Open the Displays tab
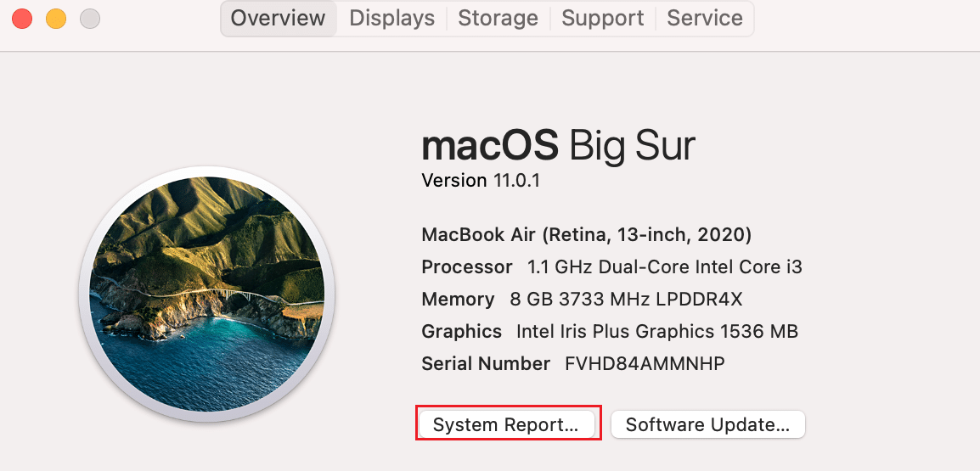Viewport: 980px width, 471px height. point(391,18)
